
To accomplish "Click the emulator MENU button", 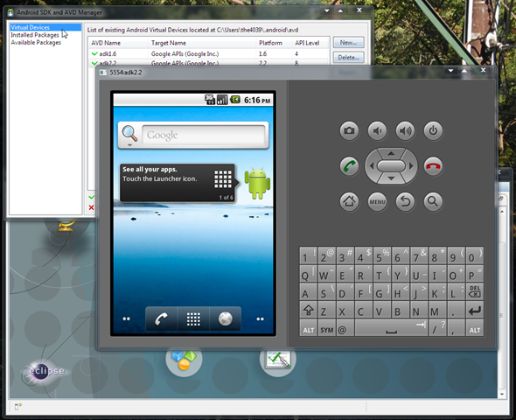I will click(x=377, y=201).
